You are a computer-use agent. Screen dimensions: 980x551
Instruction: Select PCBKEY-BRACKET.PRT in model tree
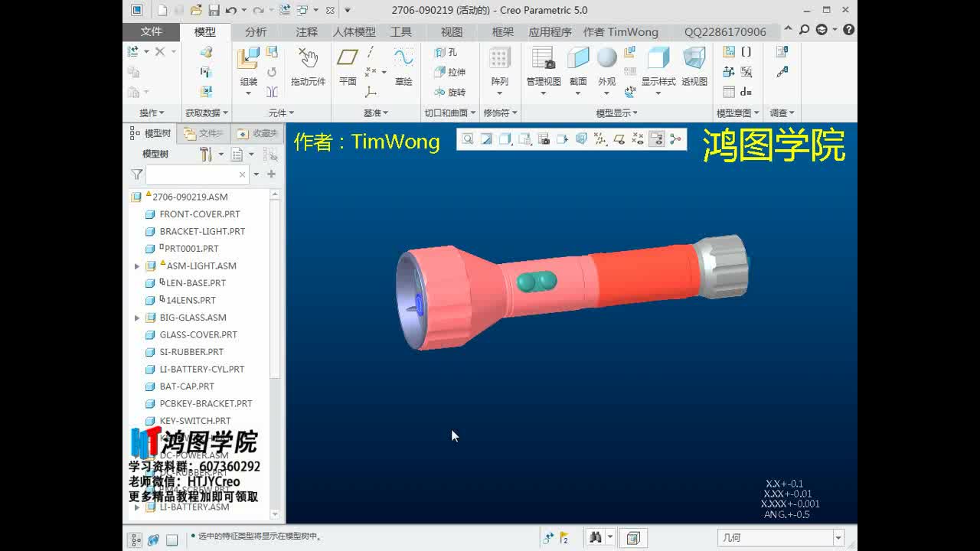pyautogui.click(x=206, y=403)
